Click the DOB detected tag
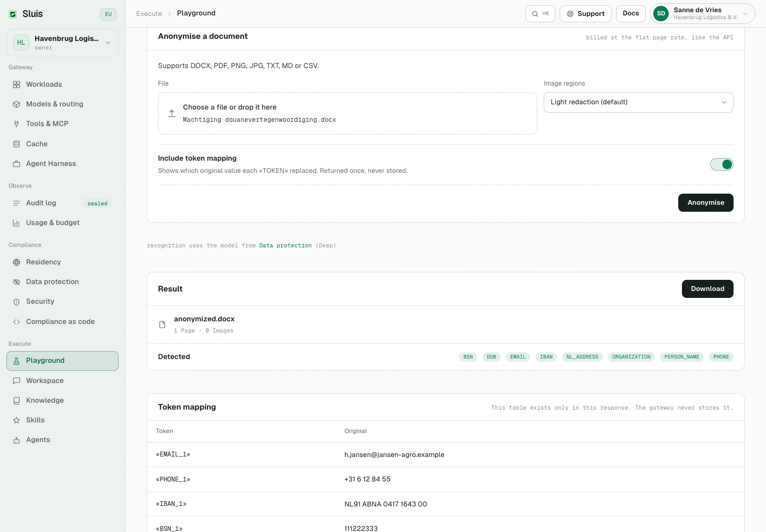Image resolution: width=766 pixels, height=532 pixels. pos(492,357)
